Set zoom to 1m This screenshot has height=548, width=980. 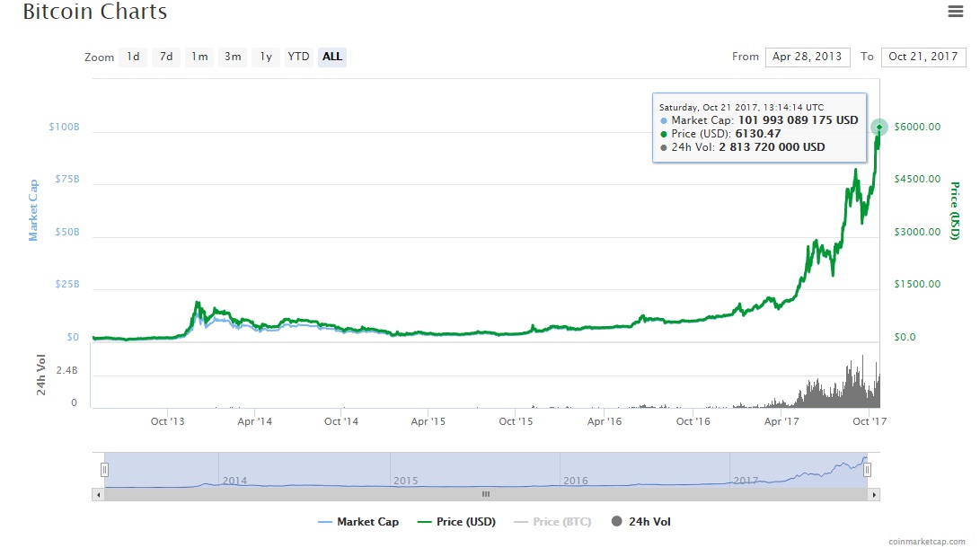point(199,57)
